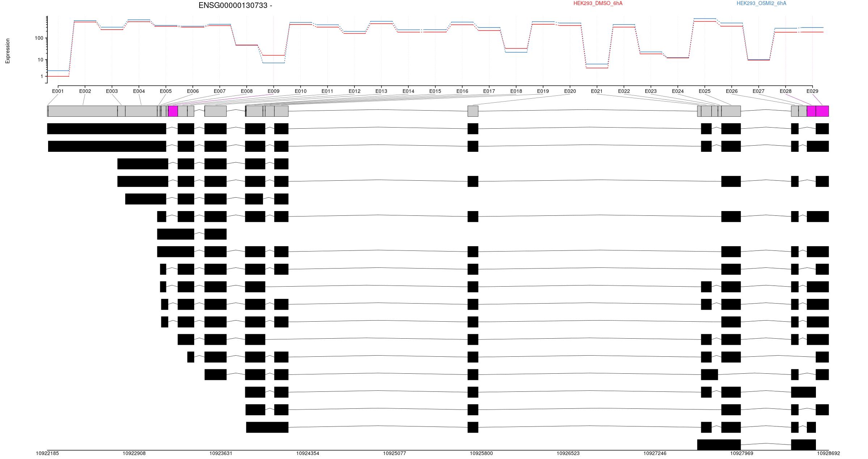Click genomic coordinate 10927969
Viewport: 868px width, 459px height.
coord(742,453)
